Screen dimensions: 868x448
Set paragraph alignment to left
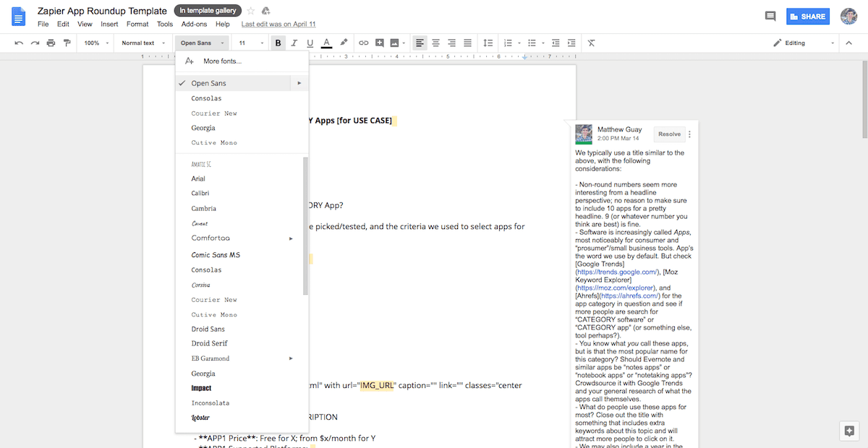[x=420, y=43]
